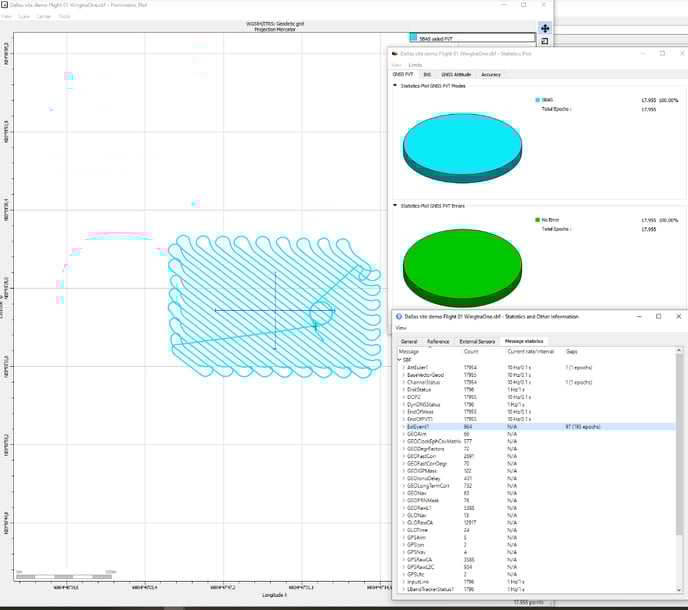Open the Tools menu in Planimetric Plot
The height and width of the screenshot is (610, 688).
coord(64,17)
